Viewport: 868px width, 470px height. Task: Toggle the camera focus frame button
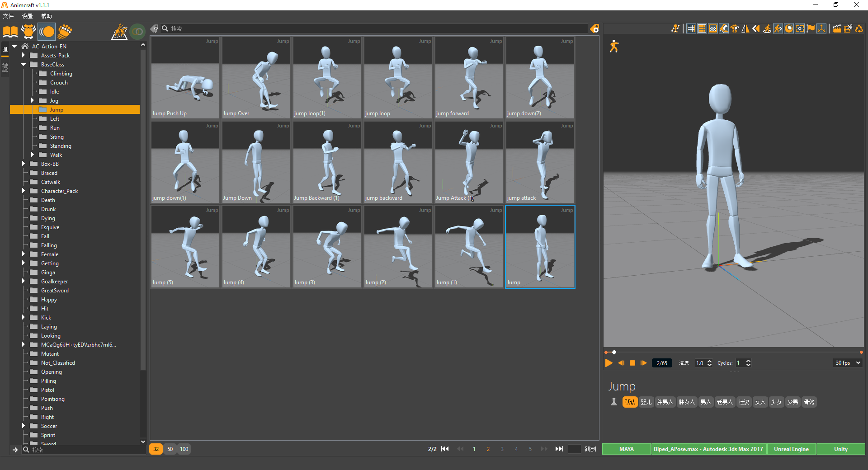pyautogui.click(x=800, y=28)
